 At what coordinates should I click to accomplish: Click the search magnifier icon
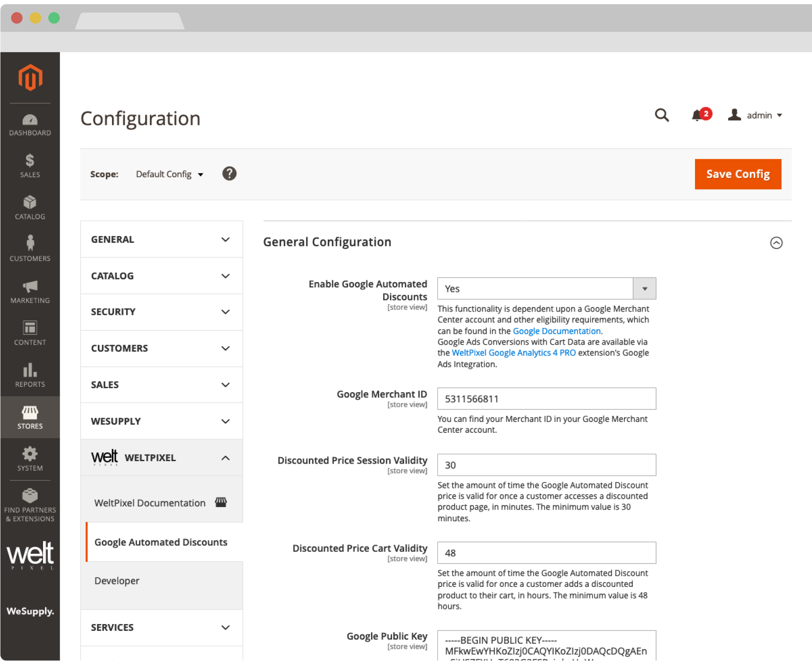coord(662,115)
